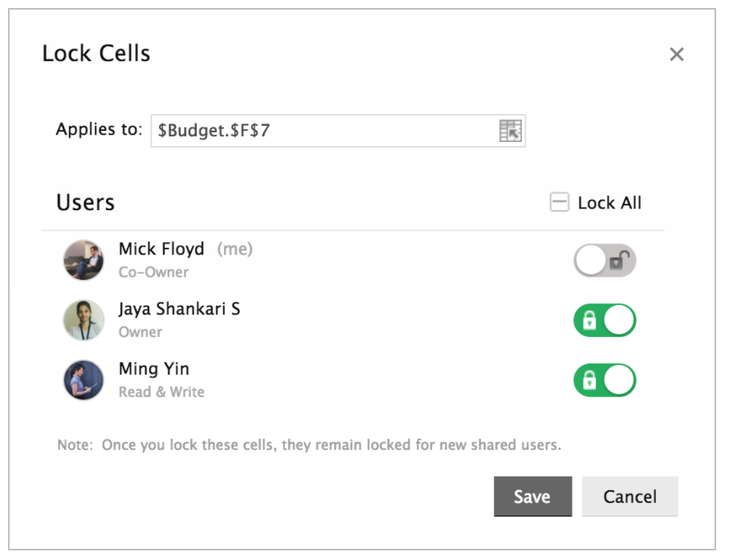
Task: Click the note about new shared users
Action: [x=309, y=444]
